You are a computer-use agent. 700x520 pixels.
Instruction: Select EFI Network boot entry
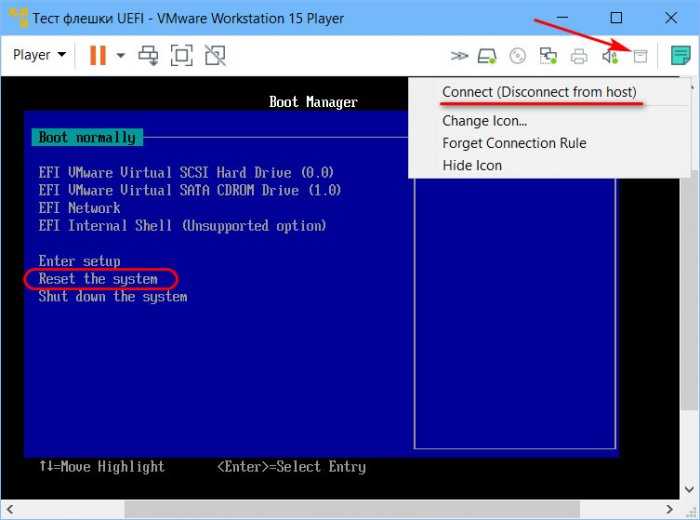click(x=79, y=208)
